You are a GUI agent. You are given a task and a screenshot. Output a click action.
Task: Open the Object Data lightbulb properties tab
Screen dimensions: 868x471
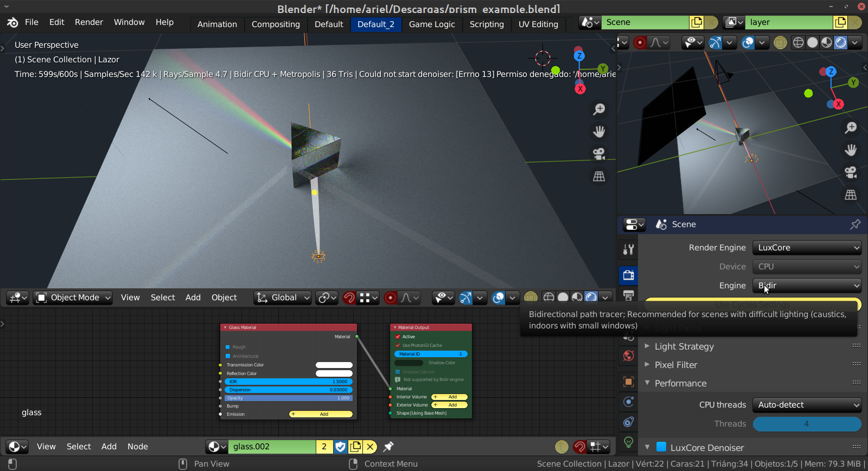629,442
